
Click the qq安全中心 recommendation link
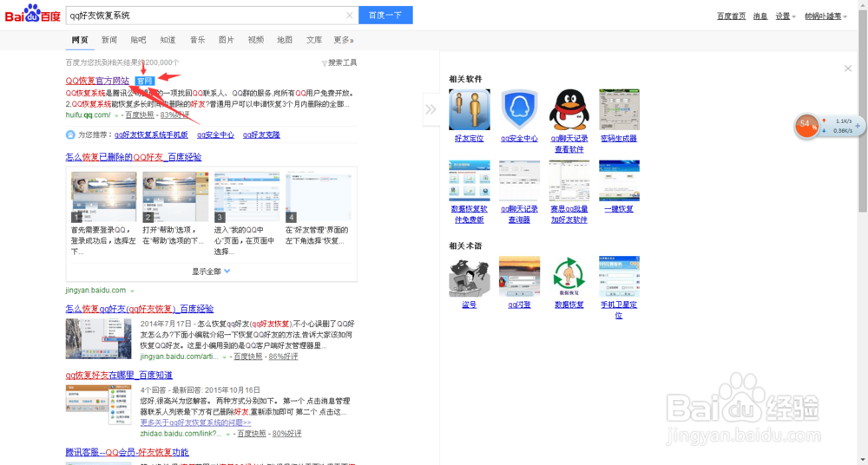pos(215,134)
